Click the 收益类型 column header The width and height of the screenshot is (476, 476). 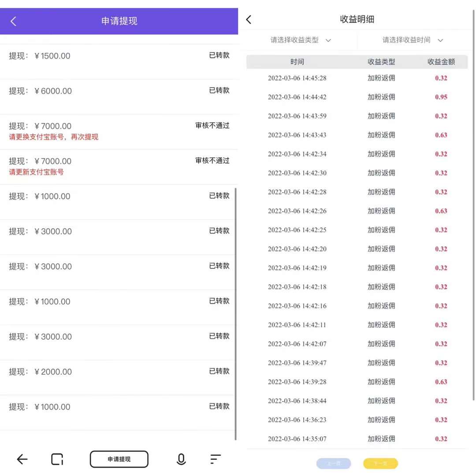(381, 62)
